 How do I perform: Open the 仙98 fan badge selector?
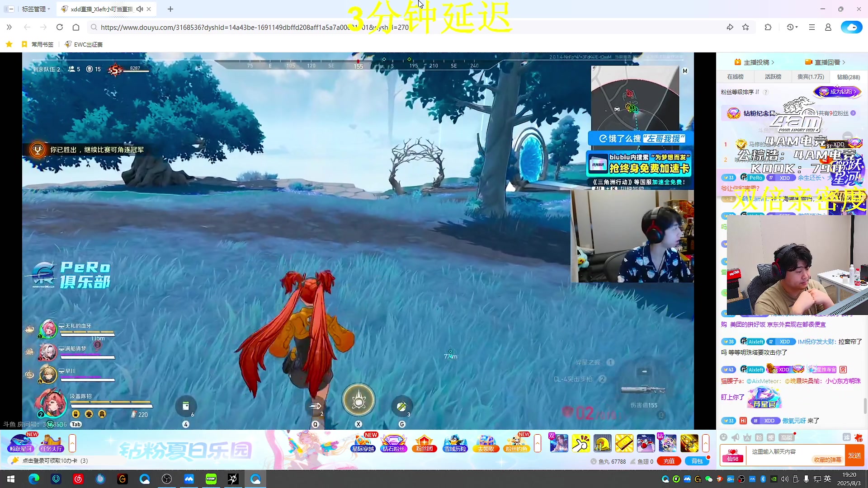coord(733,455)
